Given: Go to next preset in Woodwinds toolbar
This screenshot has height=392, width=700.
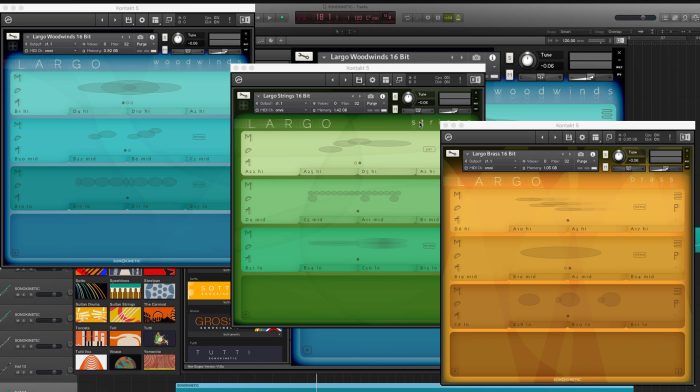Looking at the screenshot, I should 115,20.
